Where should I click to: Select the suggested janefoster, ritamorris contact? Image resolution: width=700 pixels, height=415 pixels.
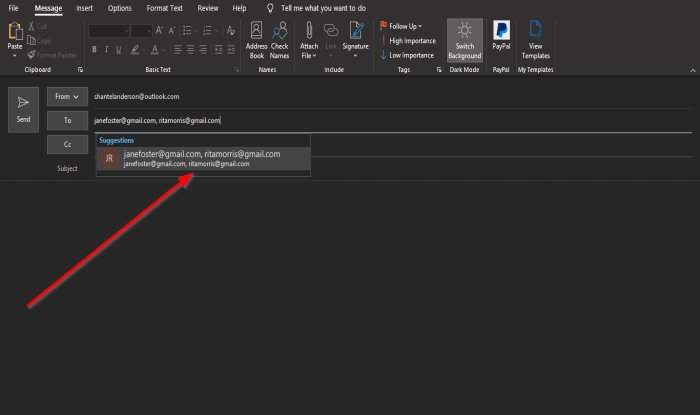(204, 158)
